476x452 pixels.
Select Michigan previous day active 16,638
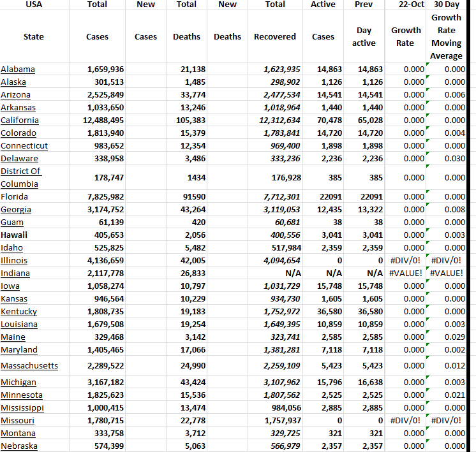(x=364, y=383)
